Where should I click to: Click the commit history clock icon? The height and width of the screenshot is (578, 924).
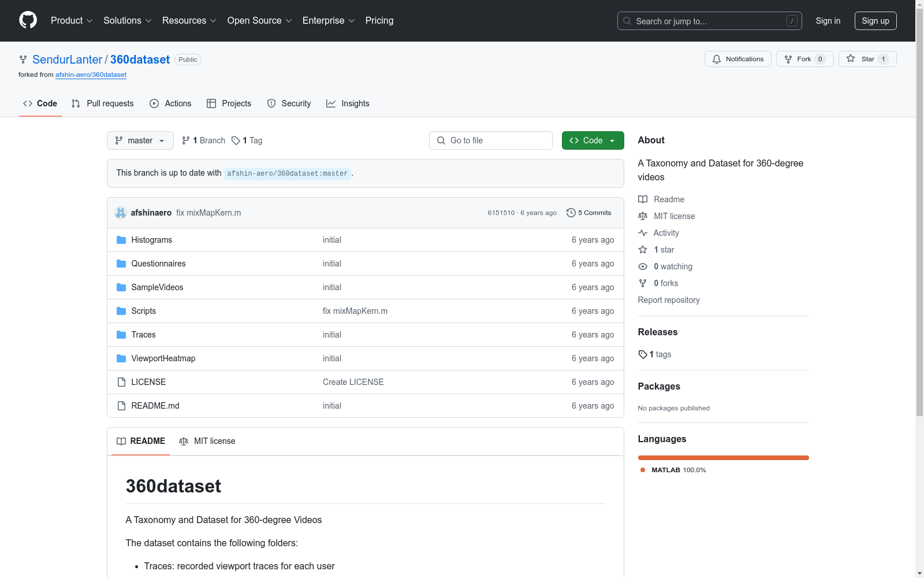coord(571,213)
